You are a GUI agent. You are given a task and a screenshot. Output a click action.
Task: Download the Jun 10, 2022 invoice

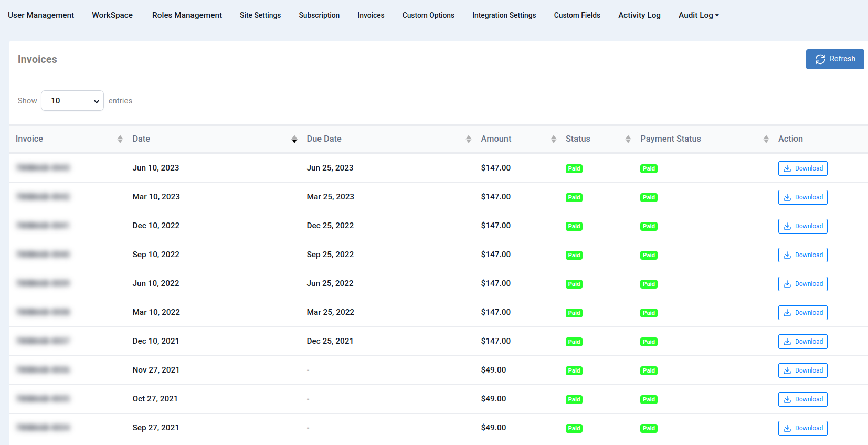pos(803,284)
